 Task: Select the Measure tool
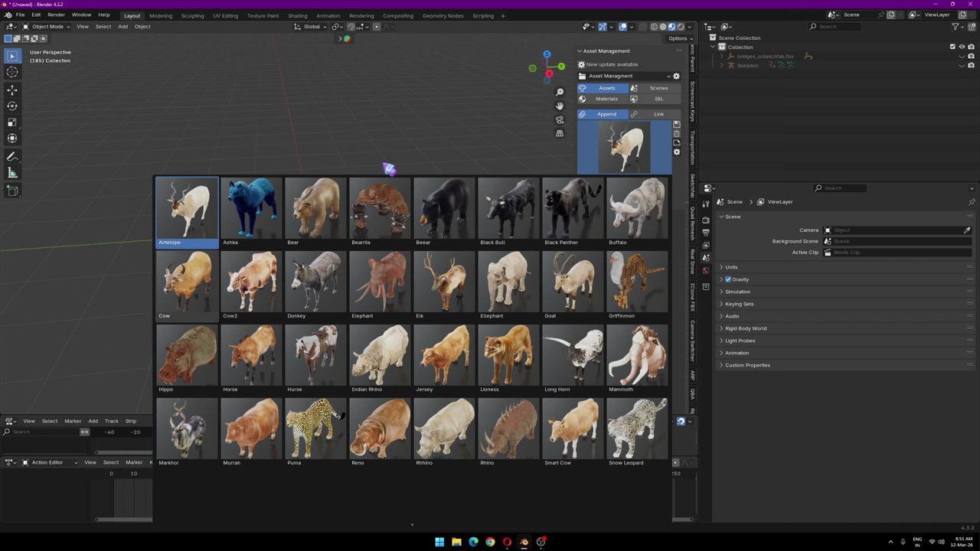12,173
